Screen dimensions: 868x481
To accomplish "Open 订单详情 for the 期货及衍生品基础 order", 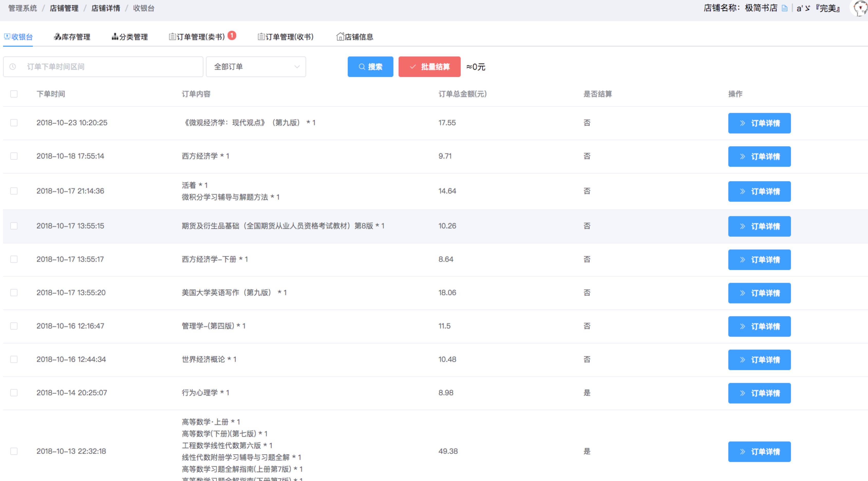I will (759, 226).
